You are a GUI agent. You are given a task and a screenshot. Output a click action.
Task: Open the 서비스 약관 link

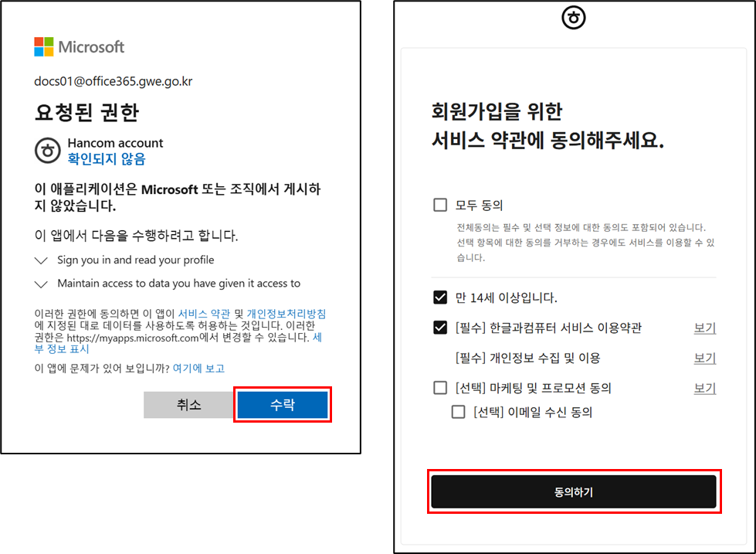[x=204, y=314]
